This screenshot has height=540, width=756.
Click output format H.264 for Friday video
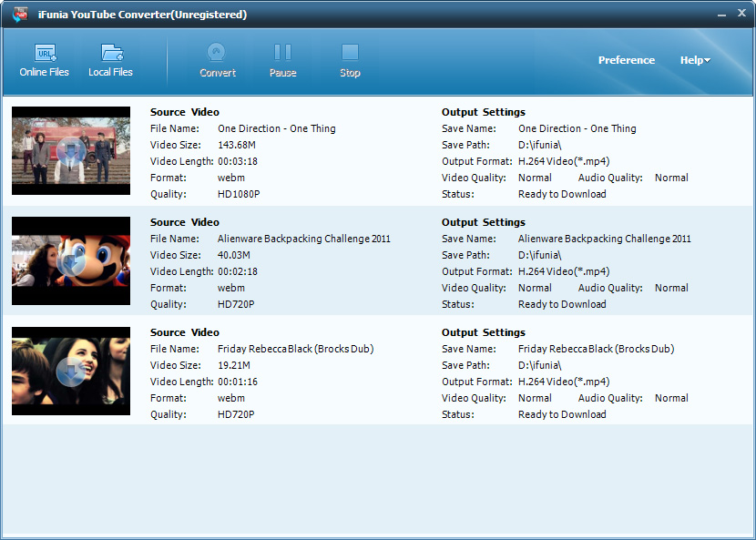tap(564, 382)
